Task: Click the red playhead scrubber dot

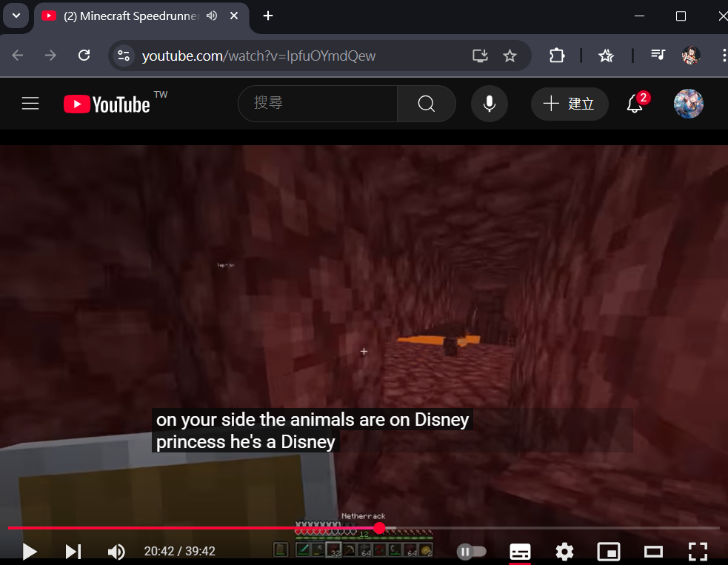Action: [x=379, y=528]
